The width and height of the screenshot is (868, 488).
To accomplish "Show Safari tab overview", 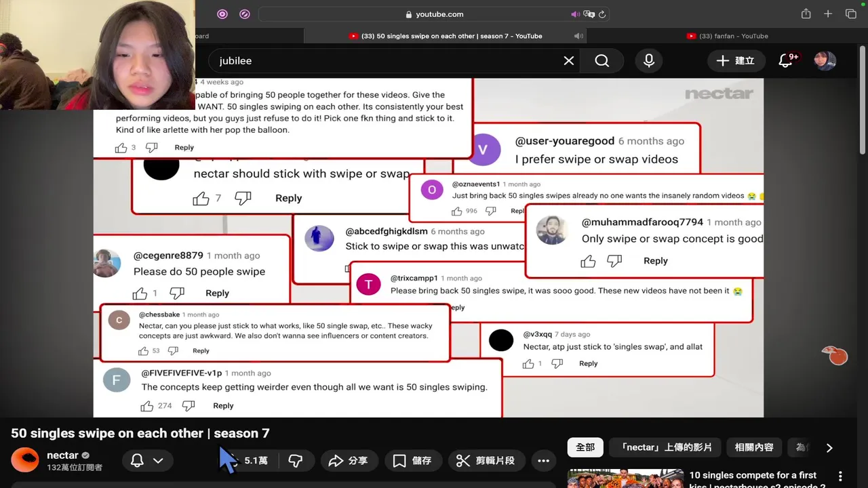I will (x=851, y=14).
